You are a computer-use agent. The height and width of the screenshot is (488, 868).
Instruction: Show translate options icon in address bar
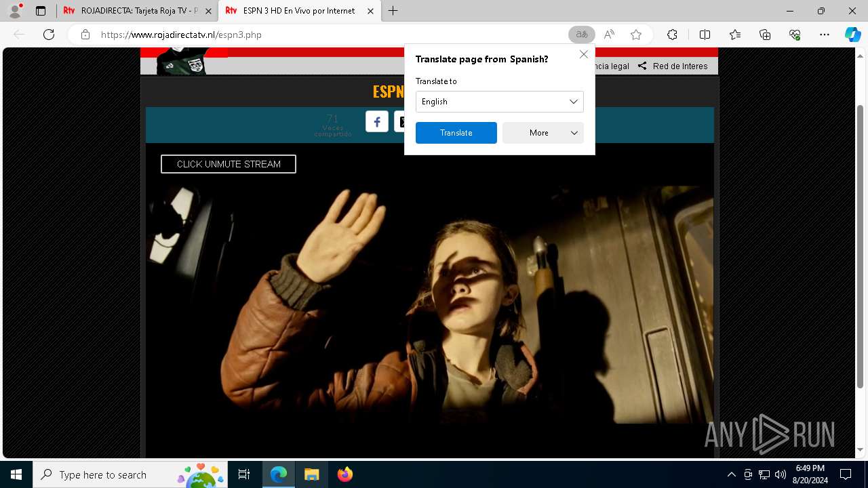coord(581,35)
